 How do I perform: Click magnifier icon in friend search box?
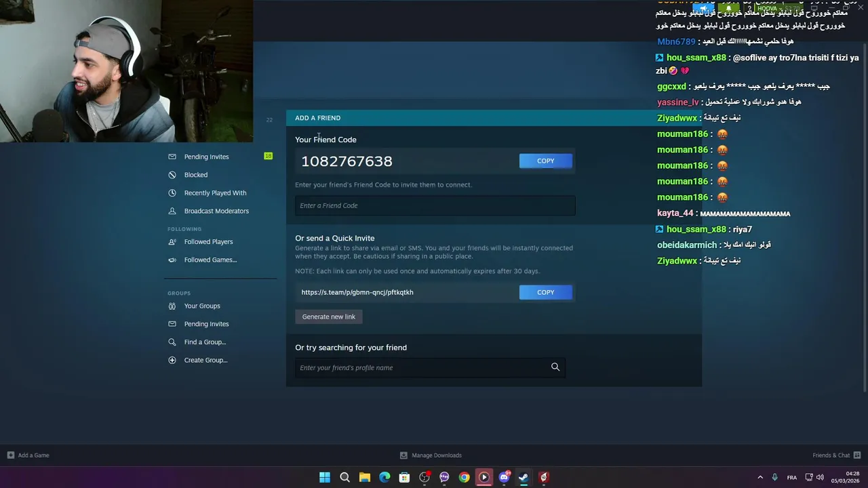click(555, 367)
